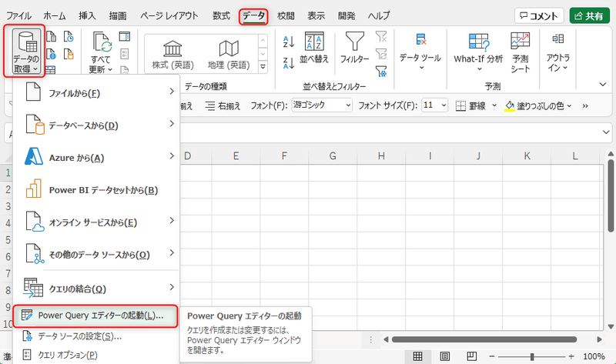Open the データの取得 (Get Data) button

point(26,52)
